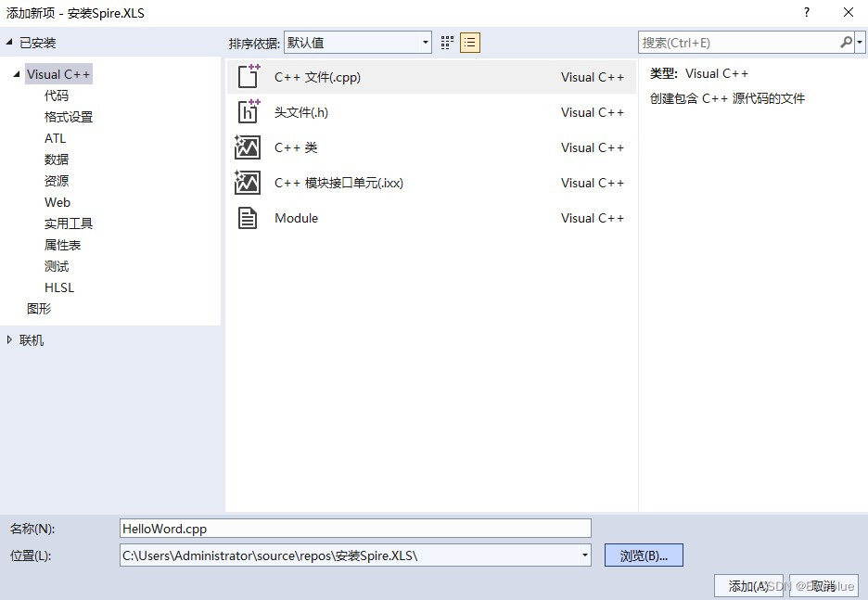
Task: Click Visual C++ type in 头文件(.h) row
Action: point(593,112)
